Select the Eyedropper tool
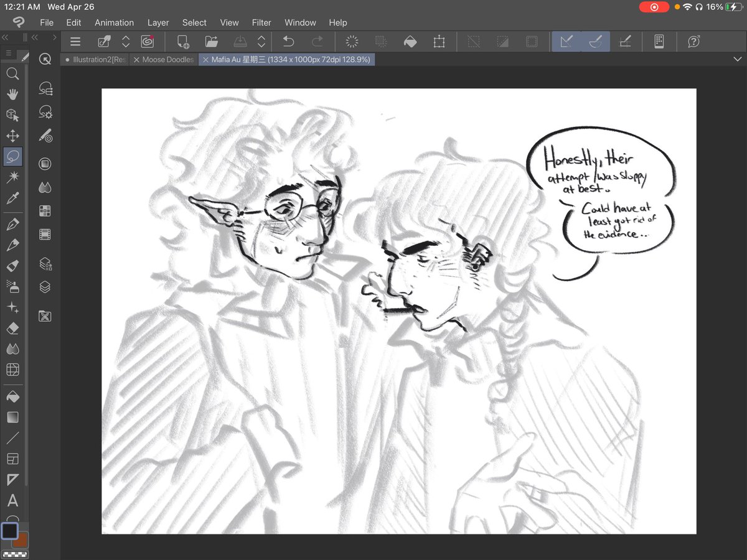 click(x=12, y=198)
